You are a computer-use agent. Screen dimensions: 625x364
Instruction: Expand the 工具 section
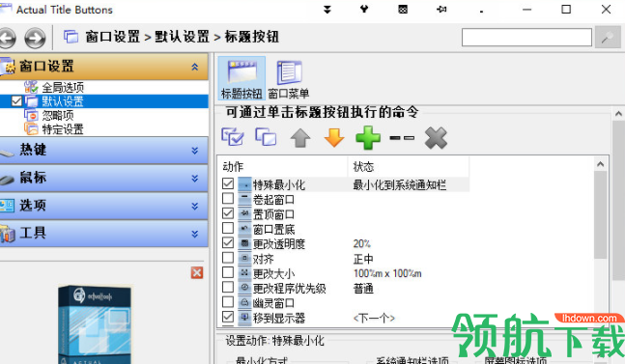pos(194,234)
